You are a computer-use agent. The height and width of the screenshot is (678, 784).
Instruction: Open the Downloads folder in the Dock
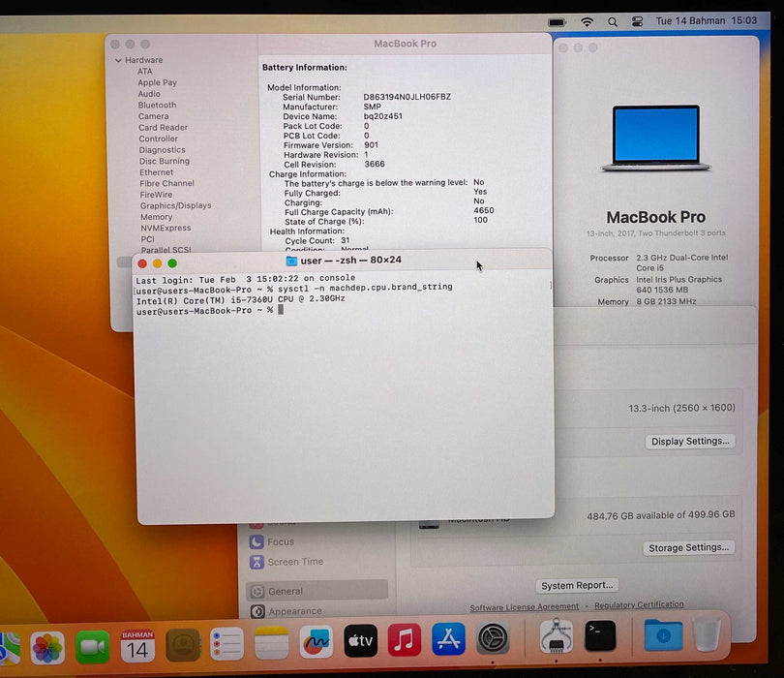(663, 635)
